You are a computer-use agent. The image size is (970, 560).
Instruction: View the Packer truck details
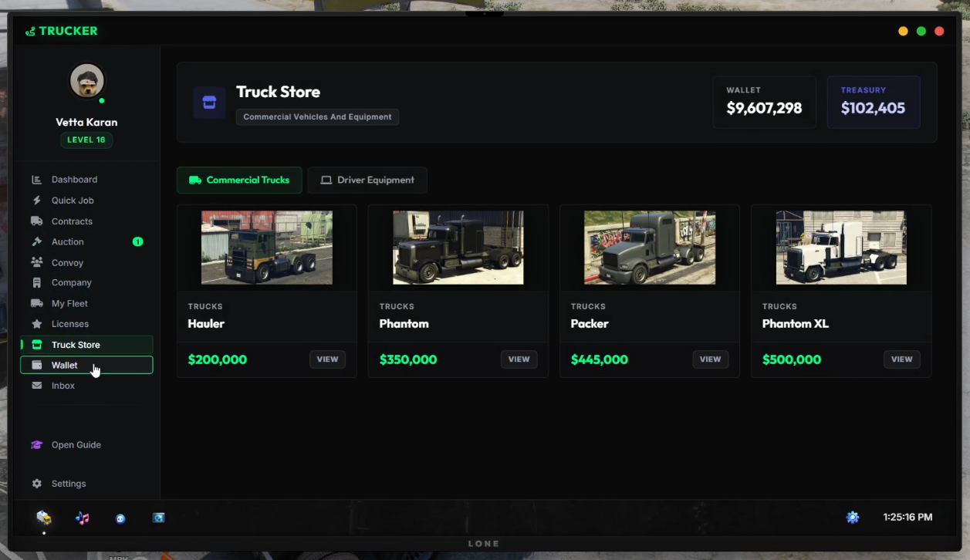[x=710, y=359]
